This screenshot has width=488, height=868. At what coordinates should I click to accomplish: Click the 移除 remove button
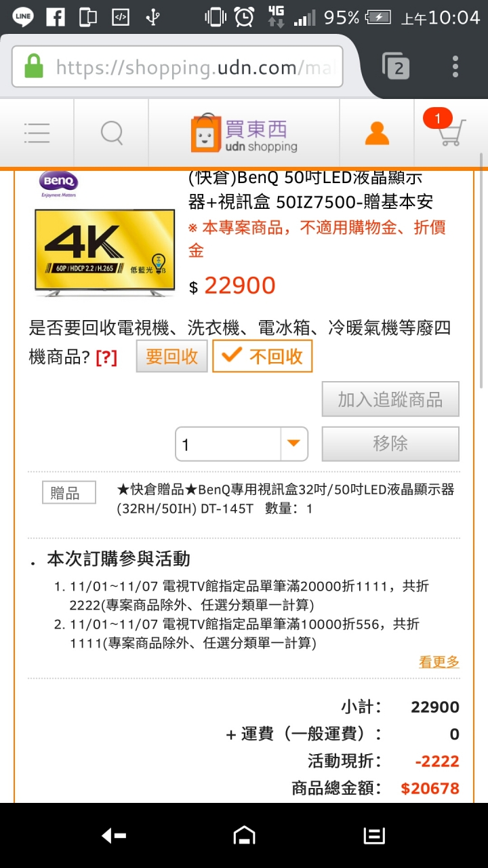[390, 443]
